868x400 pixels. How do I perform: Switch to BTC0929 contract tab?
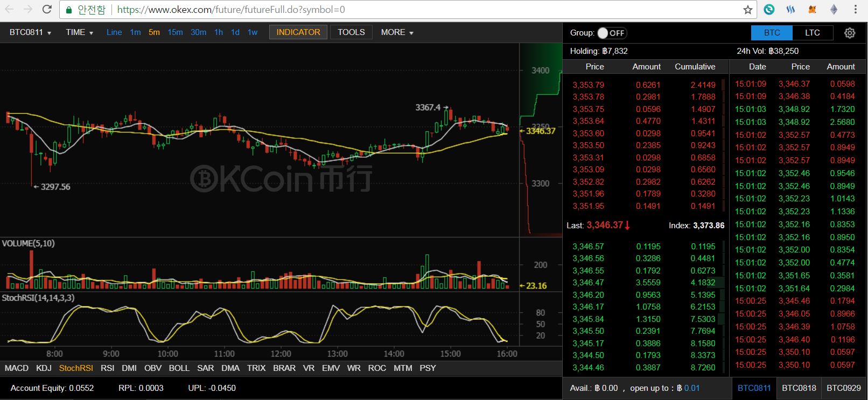pyautogui.click(x=844, y=388)
